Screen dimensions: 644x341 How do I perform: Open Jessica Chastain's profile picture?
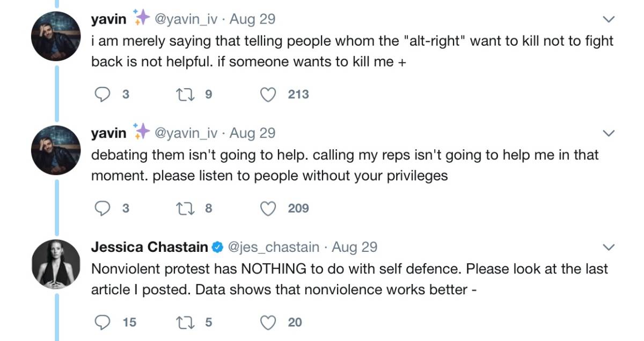click(x=56, y=264)
